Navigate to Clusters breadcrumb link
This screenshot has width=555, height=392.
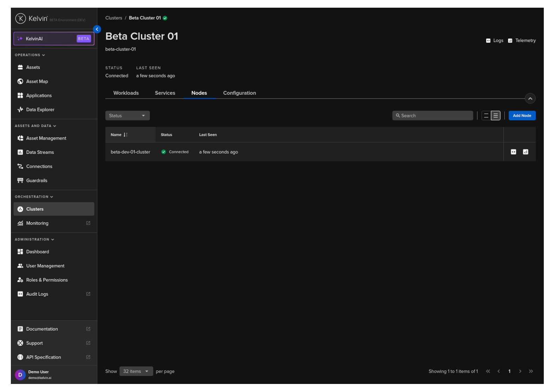coord(114,18)
